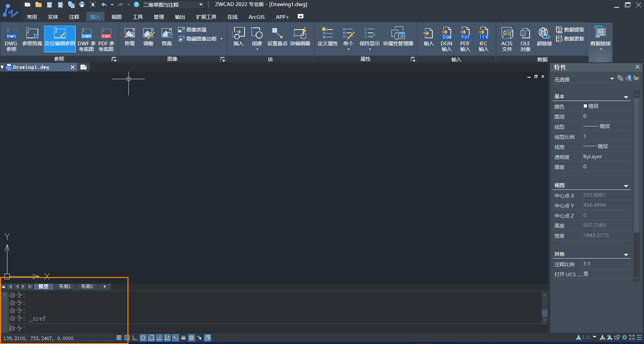Attach a DWG reference
Image resolution: width=644 pixels, height=344 pixels.
coord(11,39)
